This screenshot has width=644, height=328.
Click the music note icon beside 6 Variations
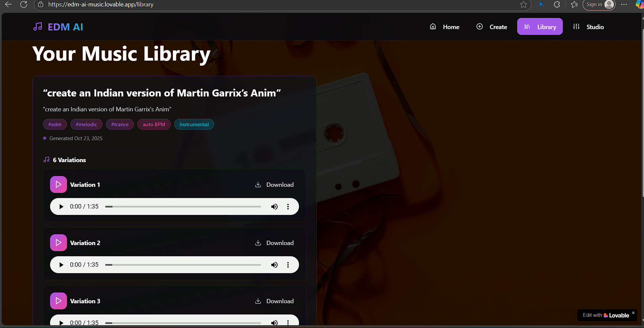(46, 159)
